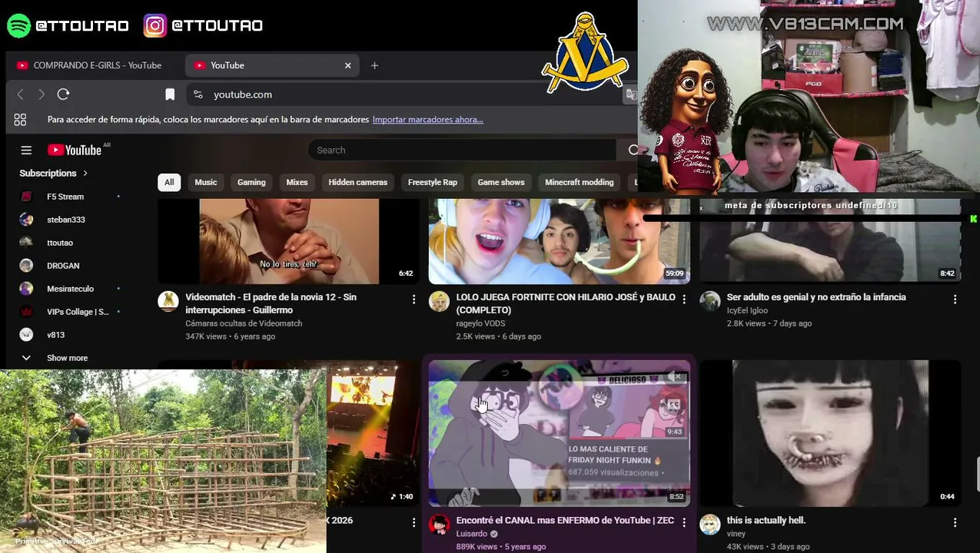Select the Gaming filter chip
This screenshot has height=553, width=980.
(x=251, y=182)
